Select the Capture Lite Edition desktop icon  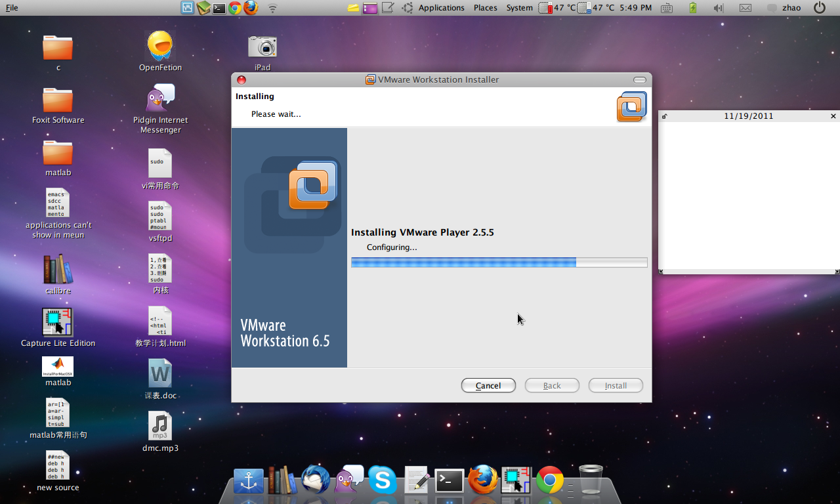coord(58,322)
